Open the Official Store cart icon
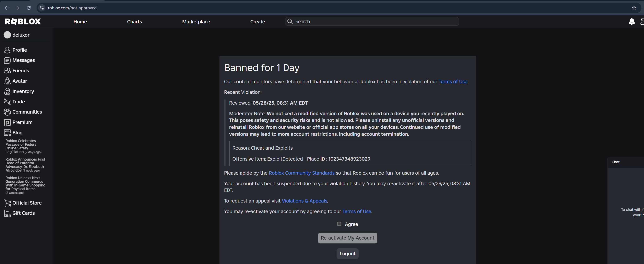Screen dimensions: 644x264 [7, 203]
